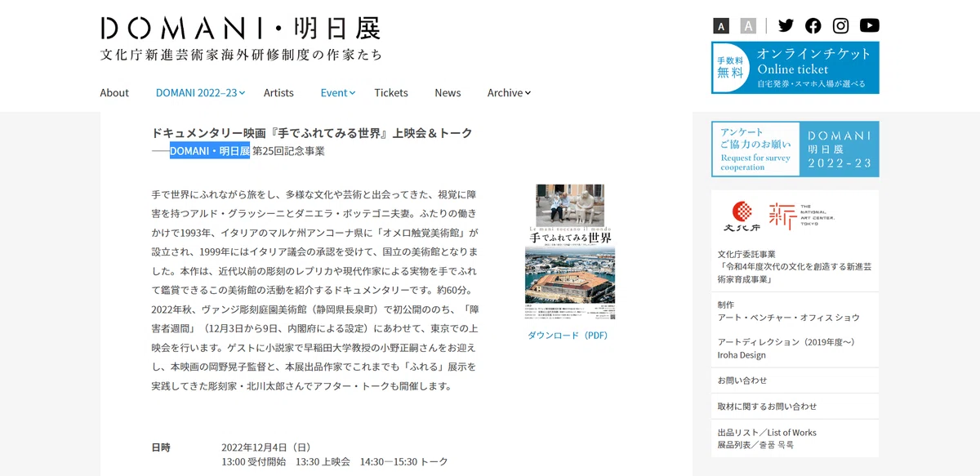This screenshot has height=476, width=980.
Task: Open the 展品列表／출품 목록 link
Action: pos(755,445)
